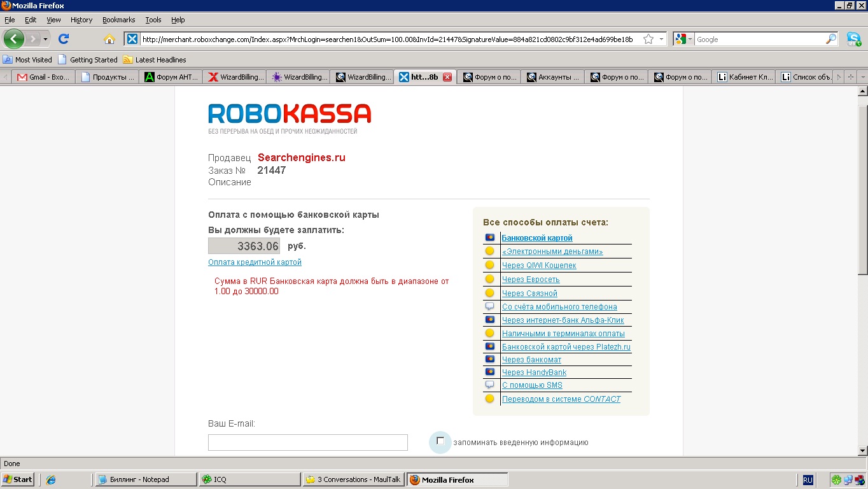Switch to 3 Conversations - MaulTalk window
This screenshot has height=489, width=868.
(x=353, y=479)
